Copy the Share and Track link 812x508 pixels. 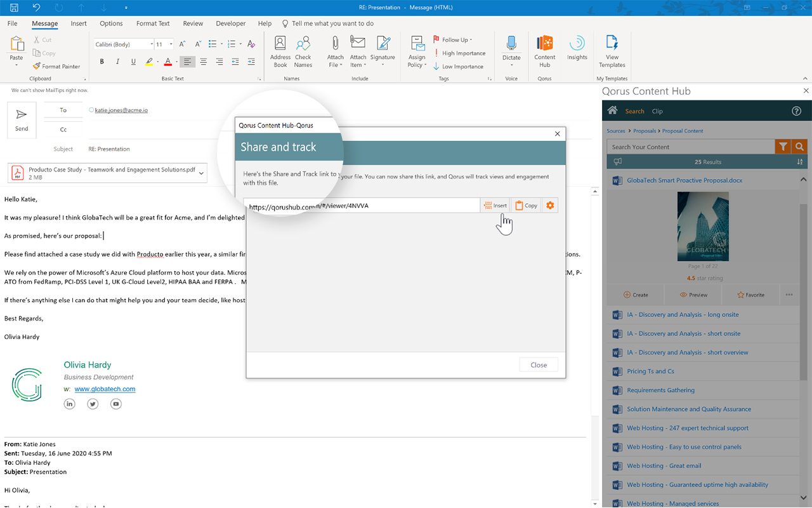pos(526,205)
